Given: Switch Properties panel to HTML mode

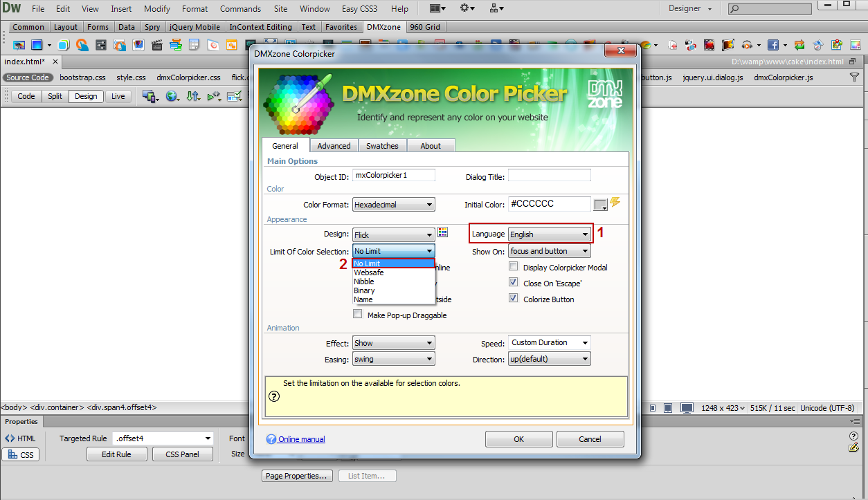Looking at the screenshot, I should [20, 438].
